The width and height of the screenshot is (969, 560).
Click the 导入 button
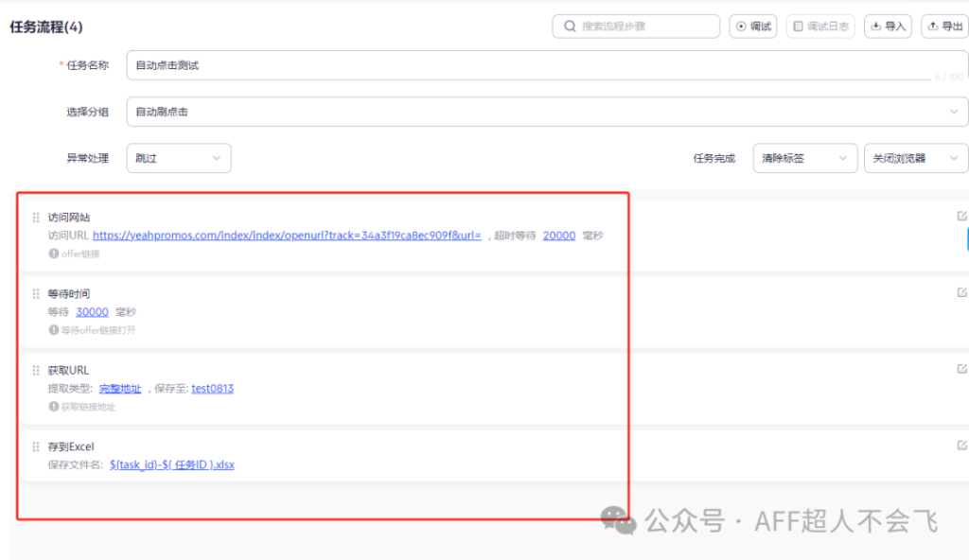pos(888,26)
